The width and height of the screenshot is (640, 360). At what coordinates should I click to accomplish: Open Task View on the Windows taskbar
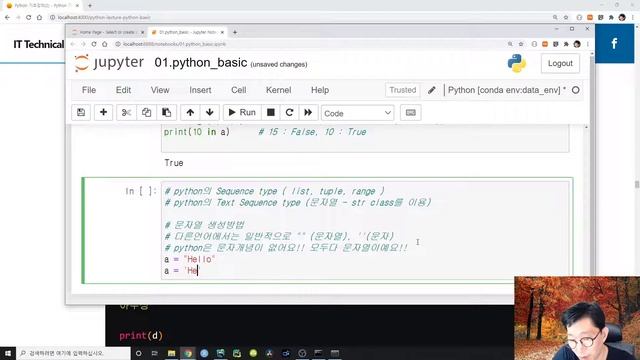(x=154, y=353)
